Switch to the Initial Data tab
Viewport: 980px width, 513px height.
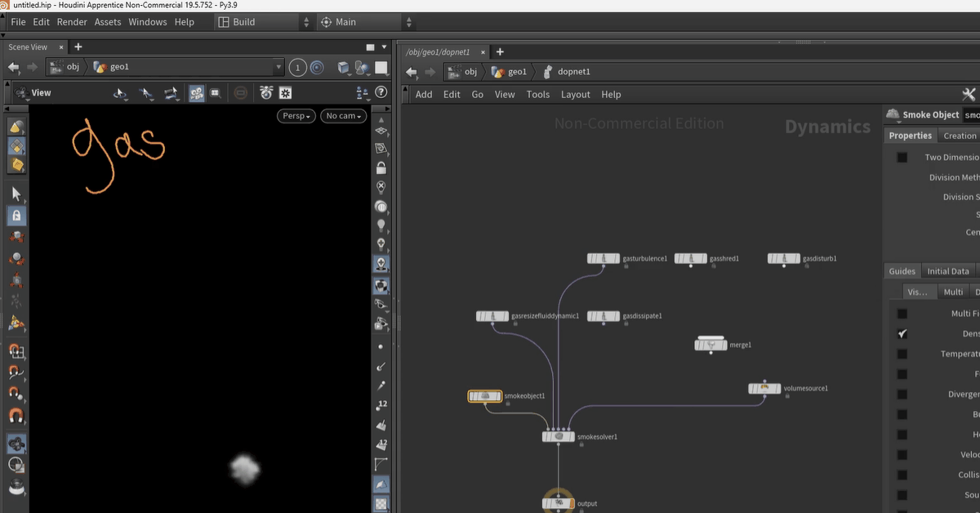pyautogui.click(x=948, y=271)
